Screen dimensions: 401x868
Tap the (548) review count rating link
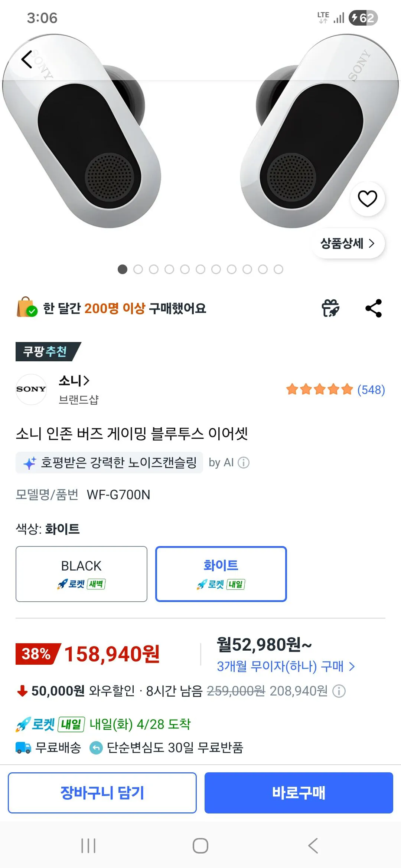[x=371, y=390]
